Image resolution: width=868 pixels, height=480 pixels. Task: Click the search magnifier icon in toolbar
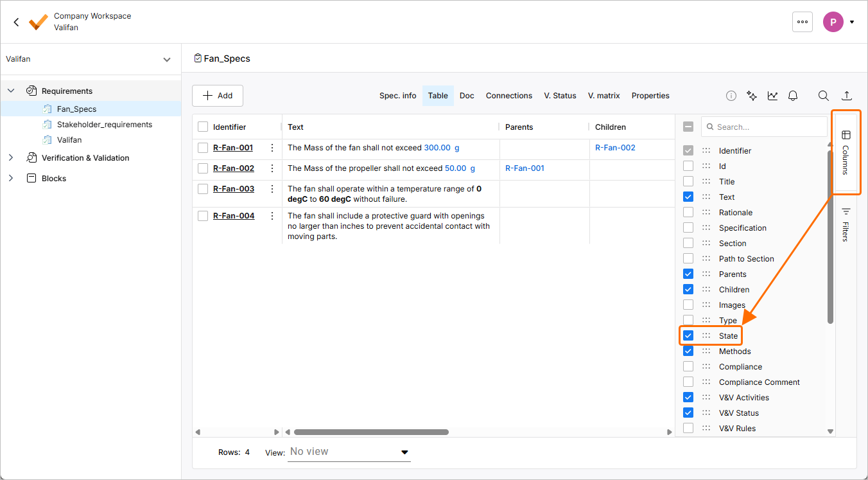(x=824, y=96)
